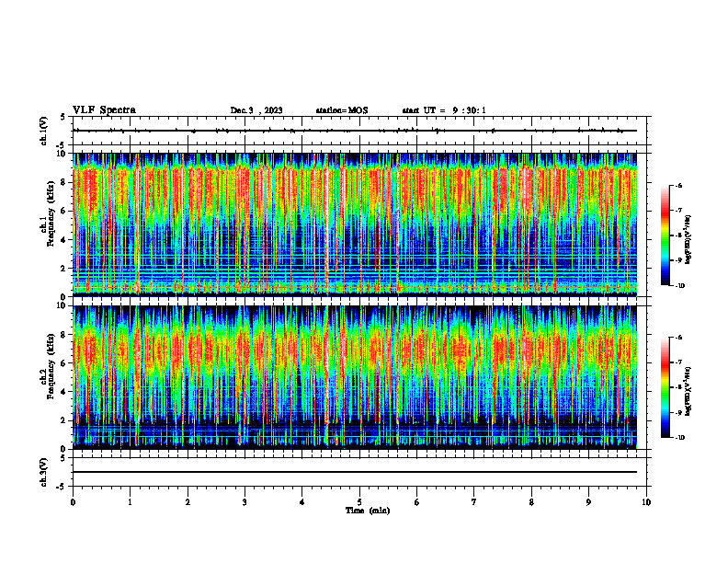Click the ch.1(V) axis label
The height and width of the screenshot is (563, 728).
pyautogui.click(x=43, y=131)
